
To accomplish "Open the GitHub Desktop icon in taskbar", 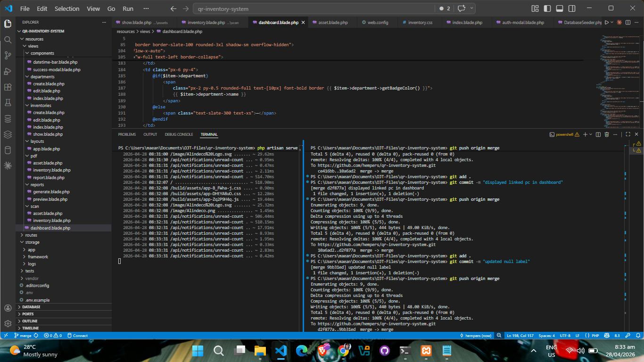I will click(384, 351).
